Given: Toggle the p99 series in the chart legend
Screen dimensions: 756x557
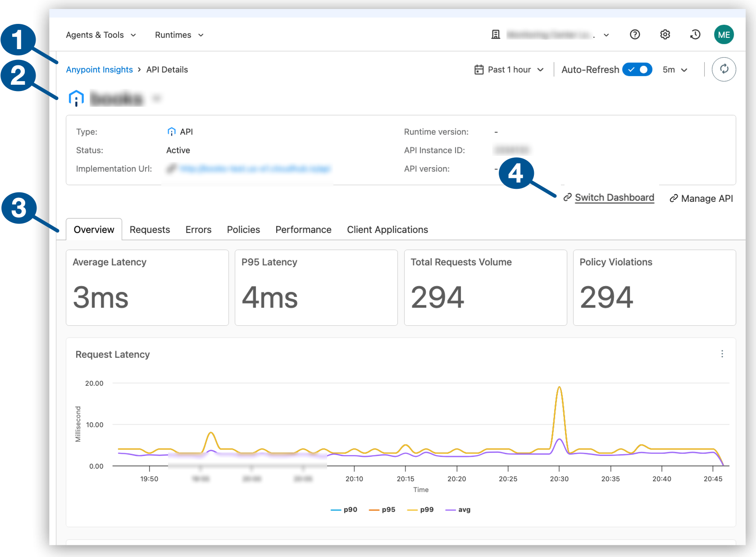Looking at the screenshot, I should coord(421,509).
